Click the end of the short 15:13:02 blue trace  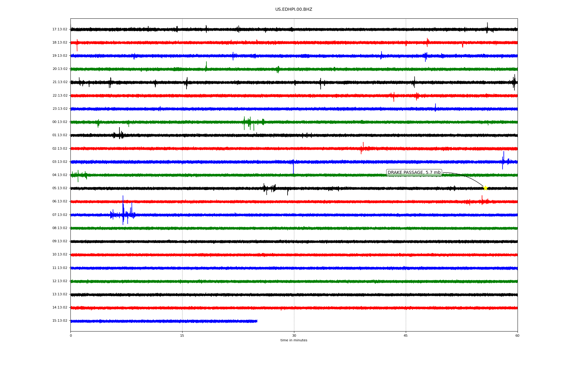(256, 321)
